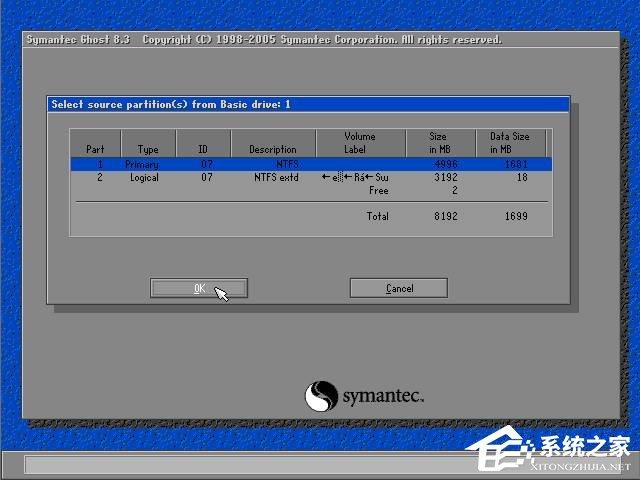
Task: Click data size value 18
Action: point(522,177)
